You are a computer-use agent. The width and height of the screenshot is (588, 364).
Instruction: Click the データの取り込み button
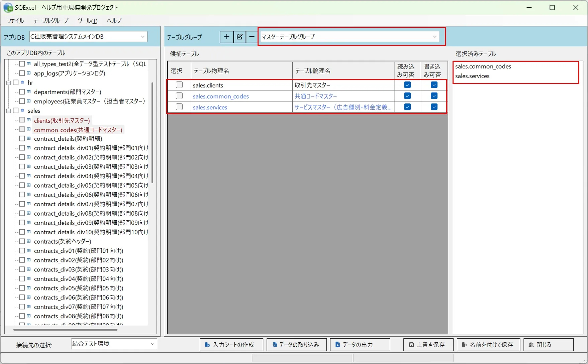tap(296, 345)
